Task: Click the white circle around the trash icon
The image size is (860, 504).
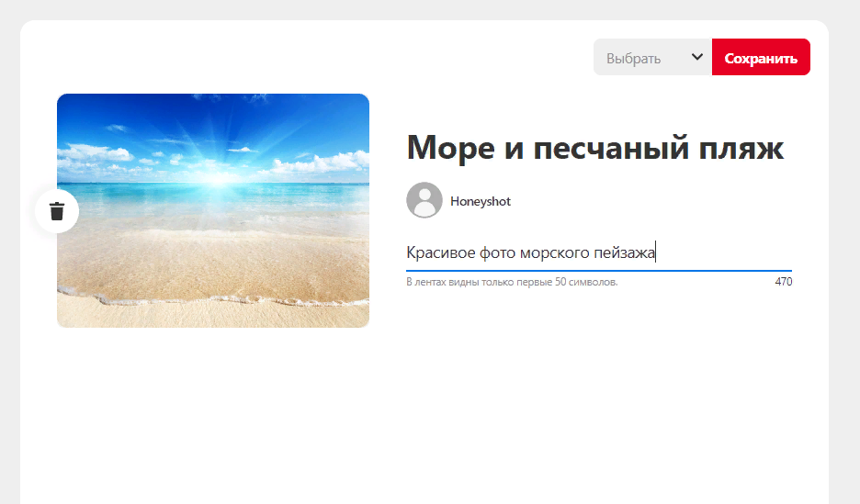Action: click(42, 199)
